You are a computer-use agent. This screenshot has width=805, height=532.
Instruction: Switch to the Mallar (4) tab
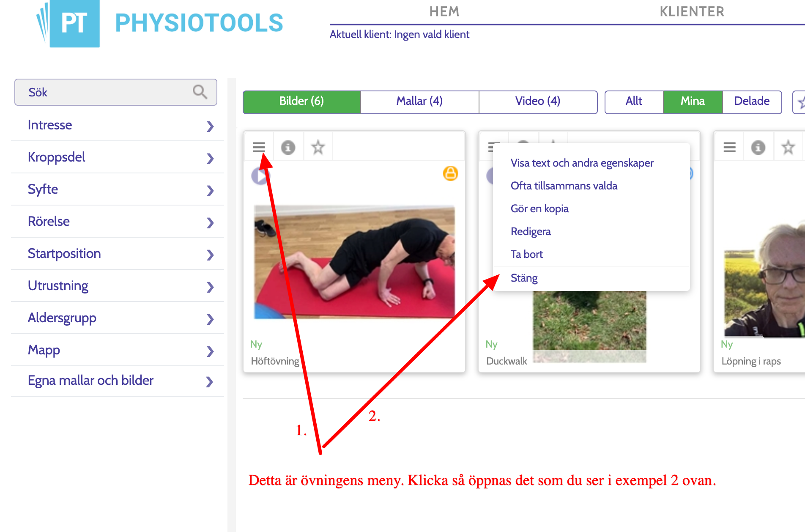pos(420,102)
